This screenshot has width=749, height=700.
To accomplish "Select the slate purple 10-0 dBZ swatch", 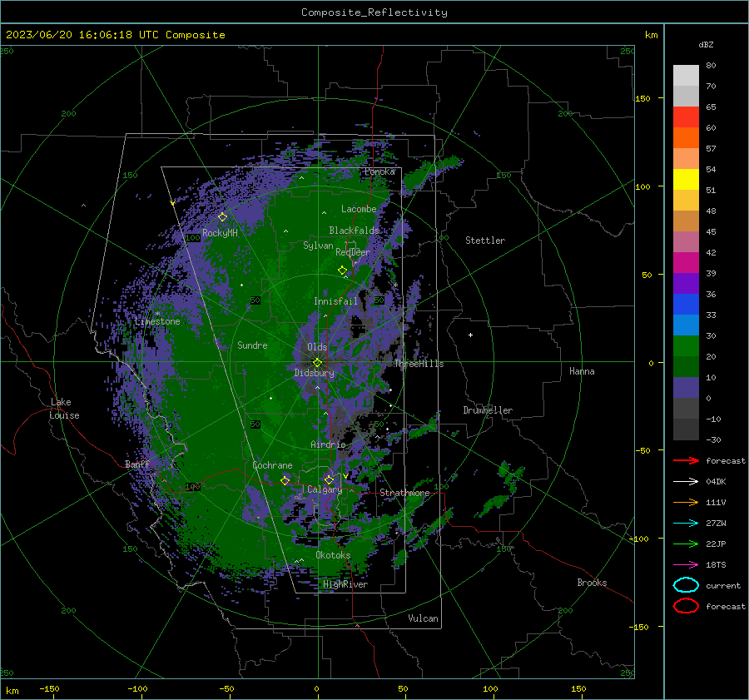I will point(686,387).
